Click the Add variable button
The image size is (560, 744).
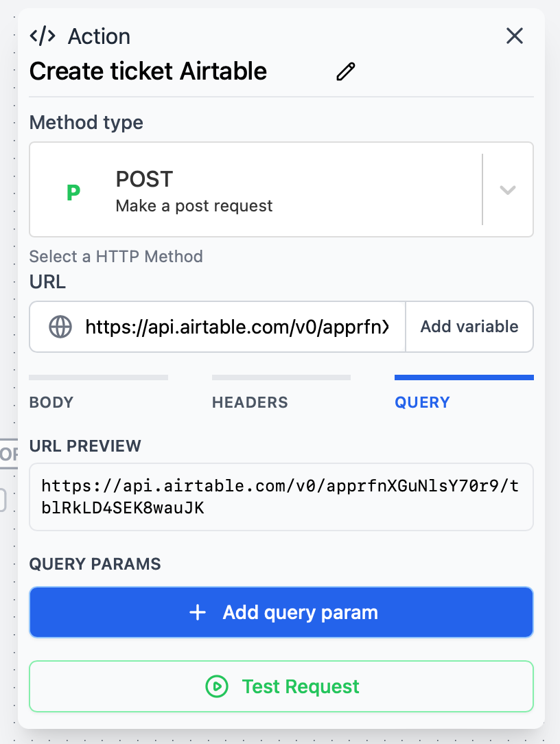click(469, 327)
